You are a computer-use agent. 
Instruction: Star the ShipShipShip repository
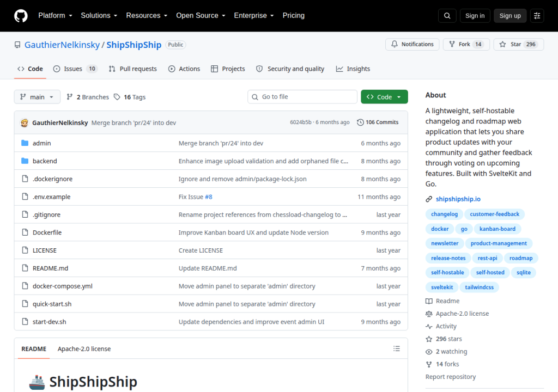click(x=519, y=44)
